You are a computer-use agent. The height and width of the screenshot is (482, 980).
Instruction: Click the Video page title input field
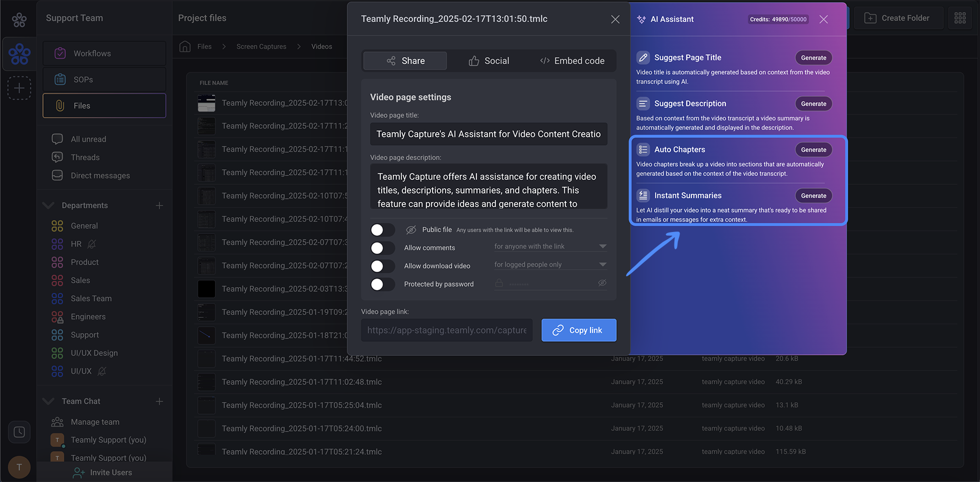(x=489, y=134)
